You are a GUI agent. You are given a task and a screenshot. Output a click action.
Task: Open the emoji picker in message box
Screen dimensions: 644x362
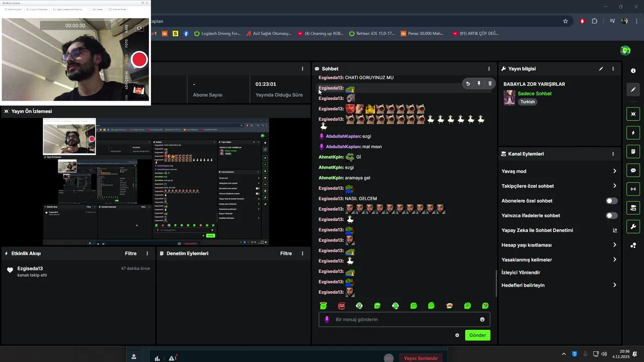(482, 319)
